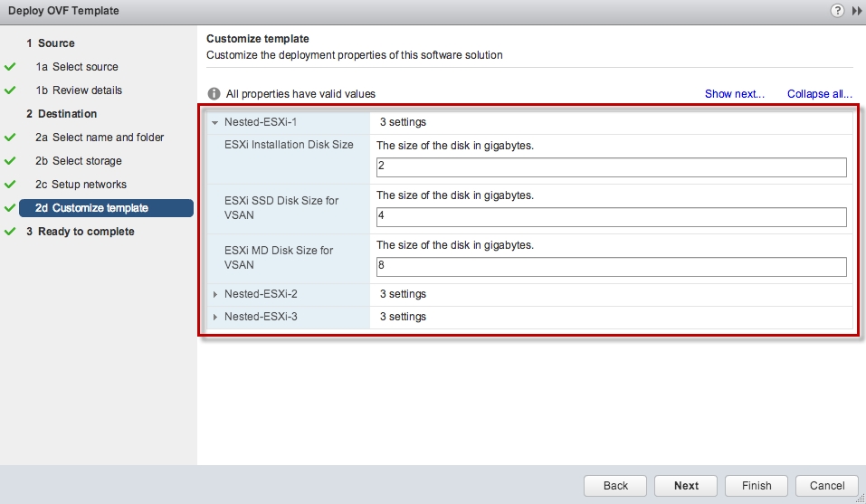
Task: Go to step 2c Setup networks
Action: click(81, 185)
